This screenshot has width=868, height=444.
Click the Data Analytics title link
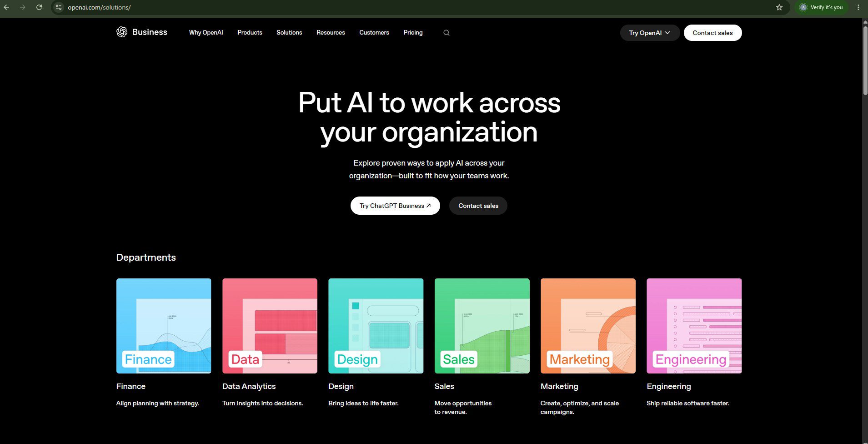(249, 386)
